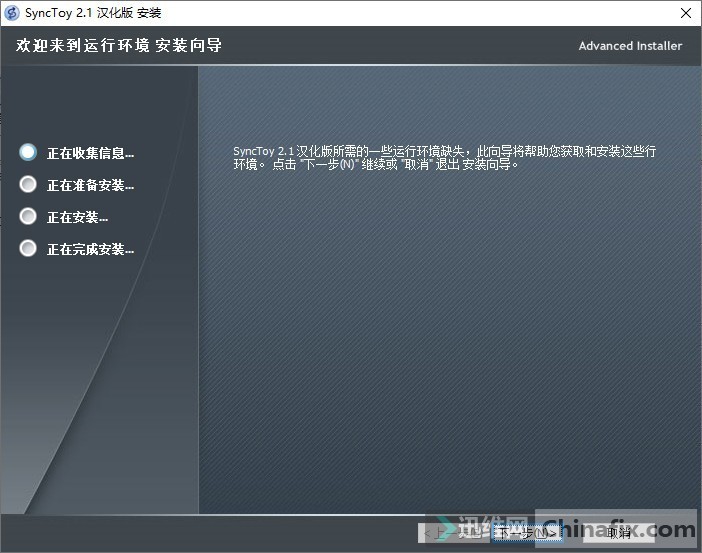Click the SyncToy icon in title bar
Image resolution: width=702 pixels, height=553 pixels.
[x=12, y=13]
